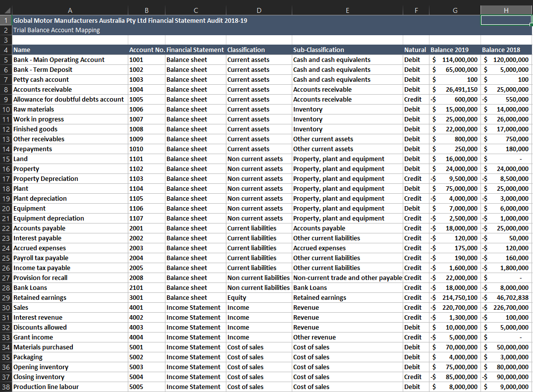Viewport: 533px width, 392px height.
Task: Click 'Bank - Term Deposit' cell
Action: coord(70,70)
